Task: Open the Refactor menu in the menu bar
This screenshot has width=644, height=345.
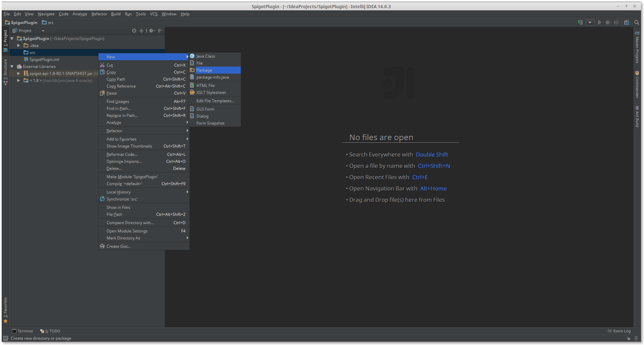Action: [x=99, y=14]
